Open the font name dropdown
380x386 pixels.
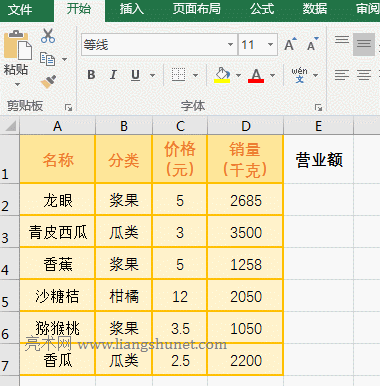(230, 44)
